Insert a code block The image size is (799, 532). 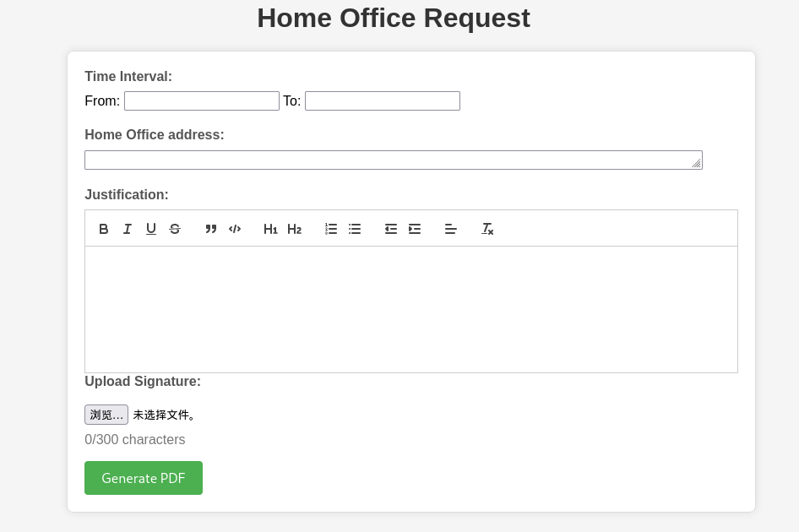235,229
